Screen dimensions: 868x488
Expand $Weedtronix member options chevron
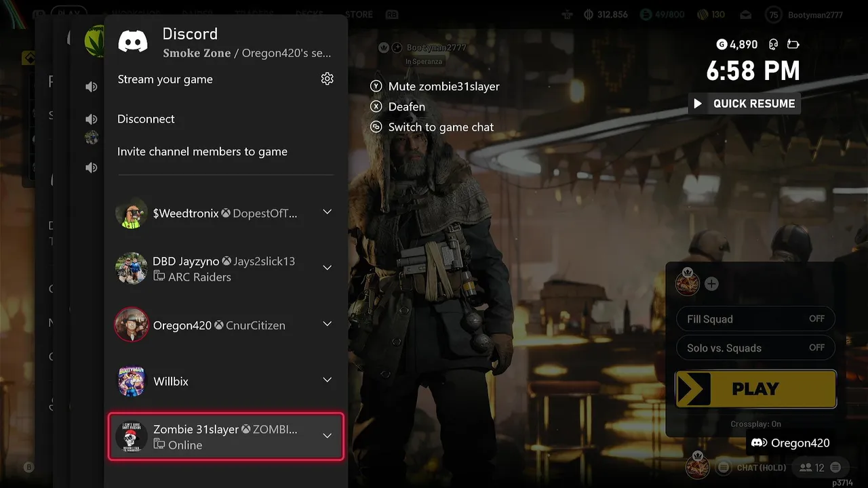[x=327, y=212]
